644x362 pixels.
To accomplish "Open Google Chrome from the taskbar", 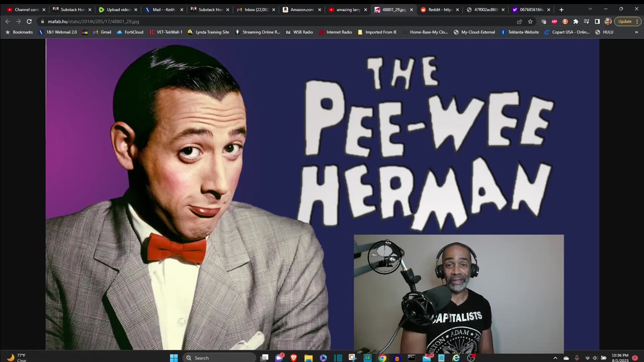I will [382, 358].
